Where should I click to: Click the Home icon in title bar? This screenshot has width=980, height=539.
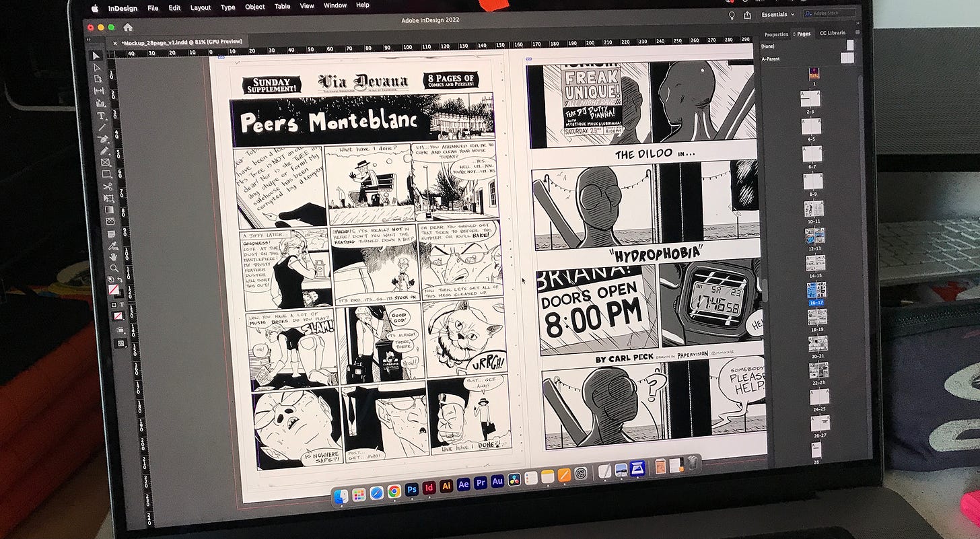point(127,28)
